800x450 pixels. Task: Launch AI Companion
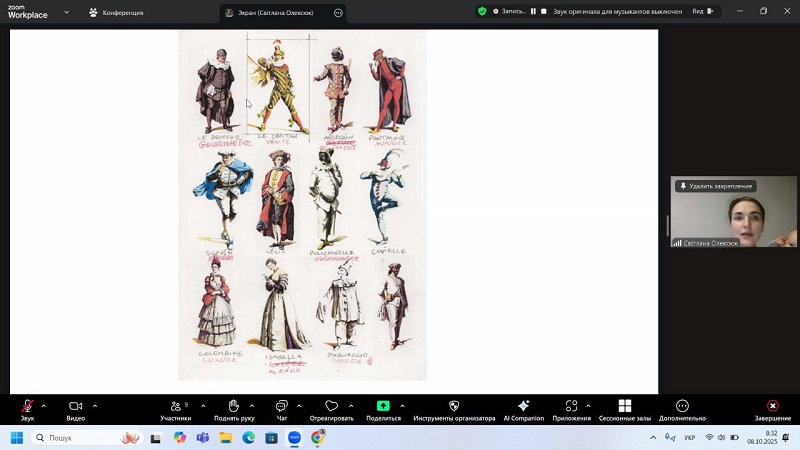point(523,407)
